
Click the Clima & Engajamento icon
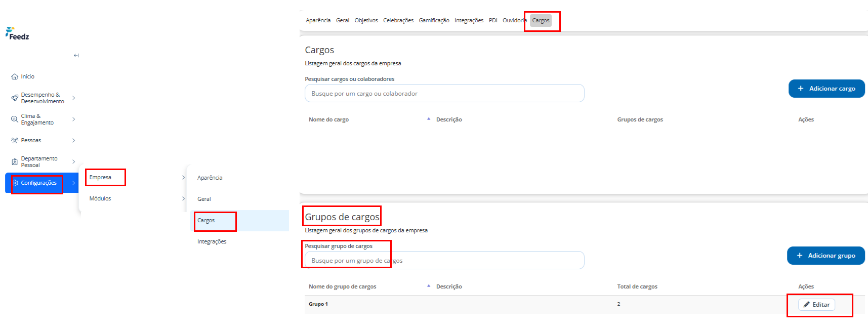pos(15,119)
